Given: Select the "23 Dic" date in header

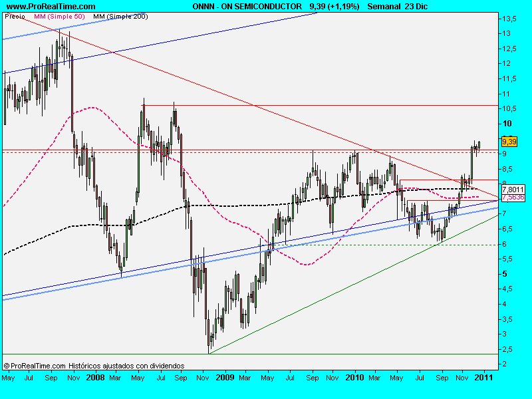Looking at the screenshot, I should coord(416,7).
